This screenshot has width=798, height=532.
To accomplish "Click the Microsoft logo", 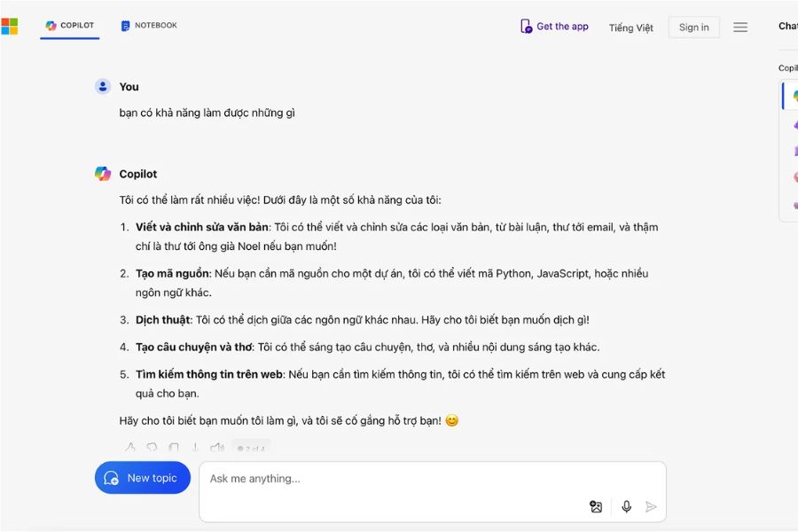I will 9,26.
